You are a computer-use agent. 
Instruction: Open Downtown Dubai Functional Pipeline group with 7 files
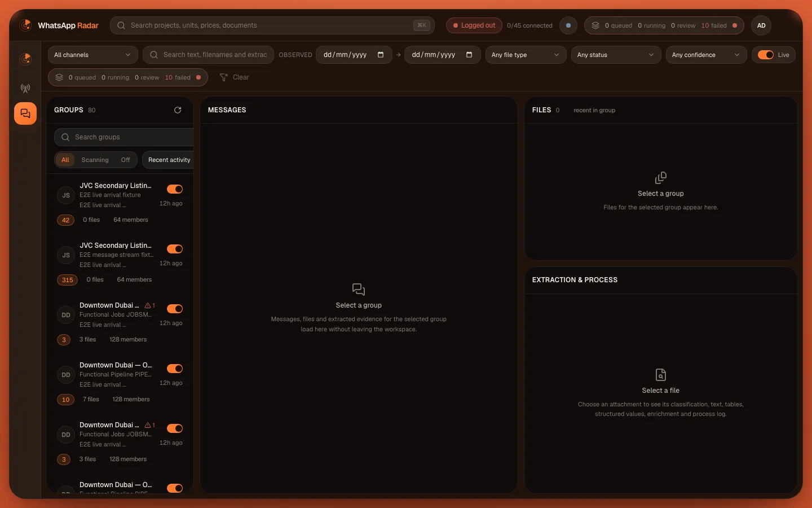120,382
